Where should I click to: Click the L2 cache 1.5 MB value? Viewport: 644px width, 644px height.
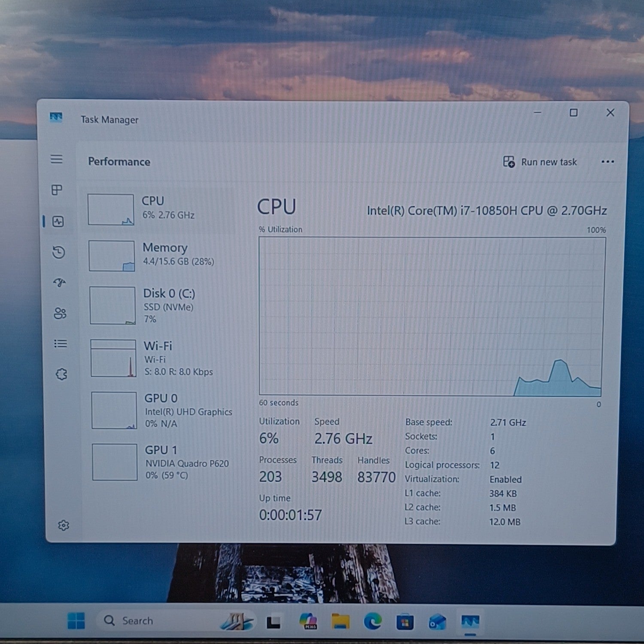pyautogui.click(x=503, y=507)
